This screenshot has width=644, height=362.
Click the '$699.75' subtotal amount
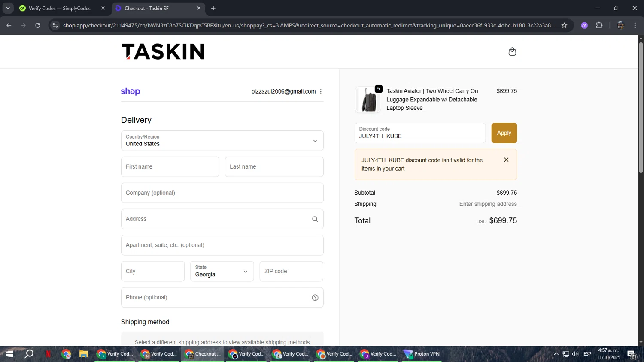(507, 193)
